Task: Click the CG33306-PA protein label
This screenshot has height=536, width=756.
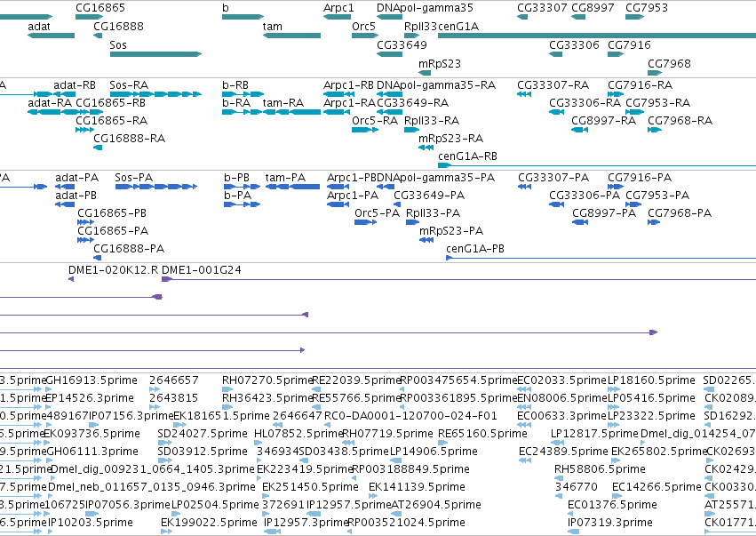Action: click(585, 196)
